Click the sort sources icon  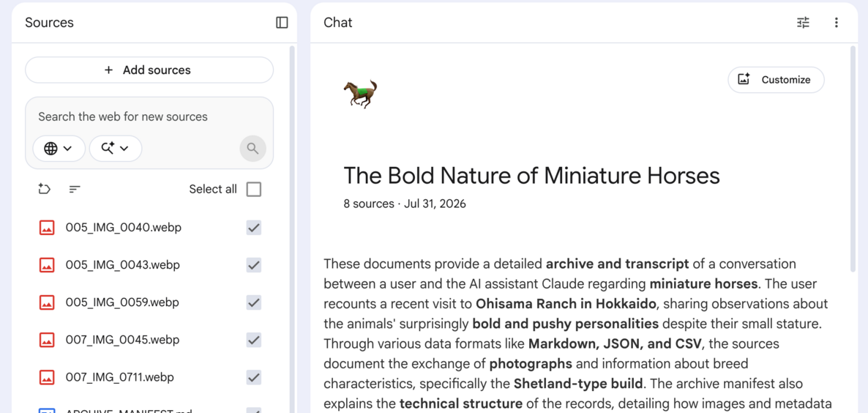(75, 190)
